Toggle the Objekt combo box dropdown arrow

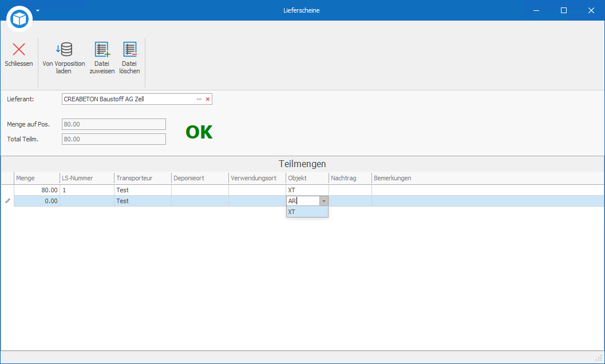tap(324, 201)
